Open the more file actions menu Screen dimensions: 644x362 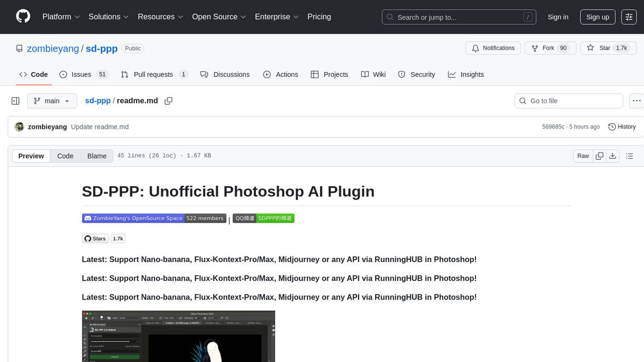(636, 101)
